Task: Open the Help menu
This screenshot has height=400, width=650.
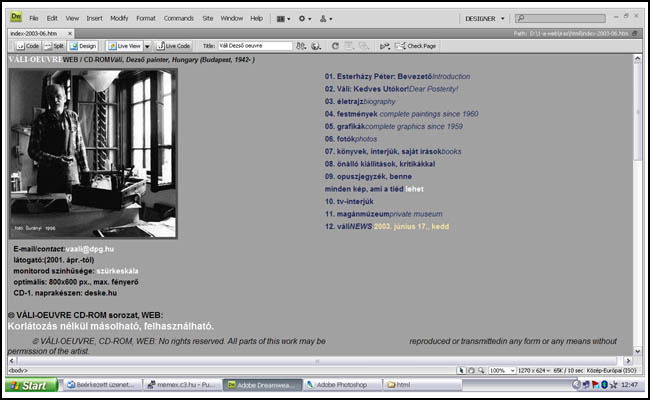Action: [256, 19]
